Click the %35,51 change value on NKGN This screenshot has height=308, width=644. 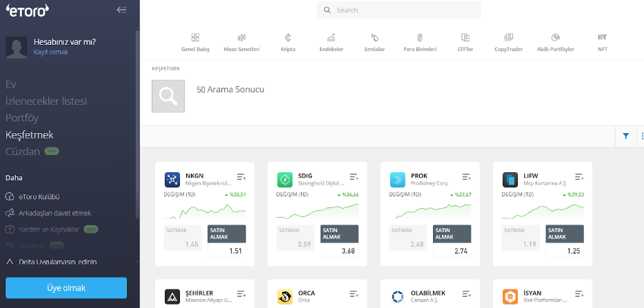coord(237,195)
